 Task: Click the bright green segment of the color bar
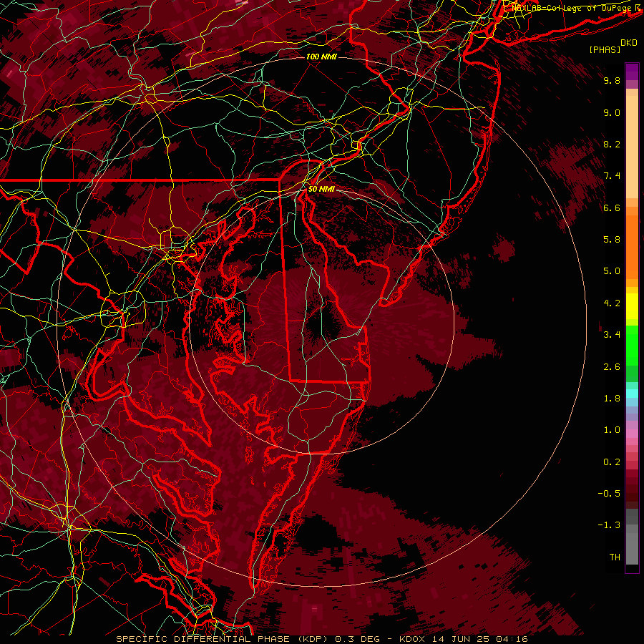point(632,347)
